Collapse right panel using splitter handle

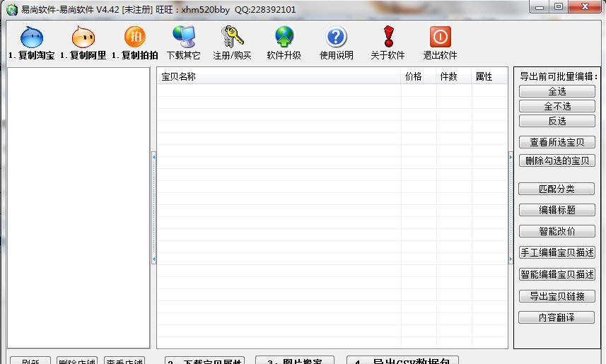pyautogui.click(x=511, y=208)
